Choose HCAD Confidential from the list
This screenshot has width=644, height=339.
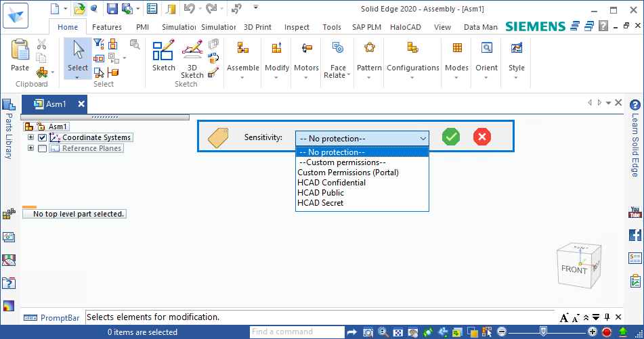(331, 183)
